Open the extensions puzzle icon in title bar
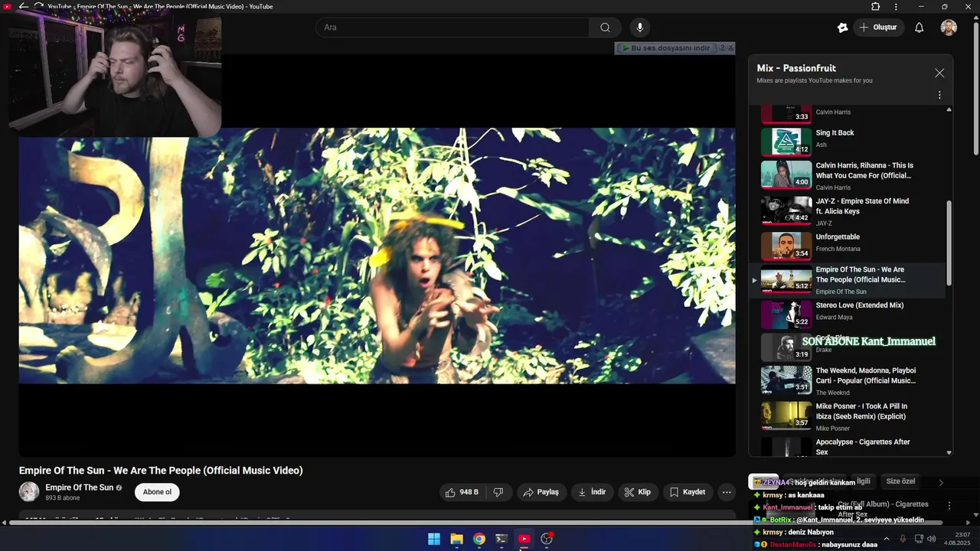 [875, 6]
